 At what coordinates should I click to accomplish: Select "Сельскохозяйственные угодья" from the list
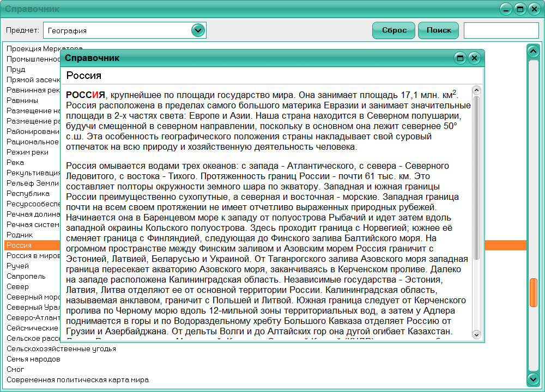pyautogui.click(x=60, y=348)
